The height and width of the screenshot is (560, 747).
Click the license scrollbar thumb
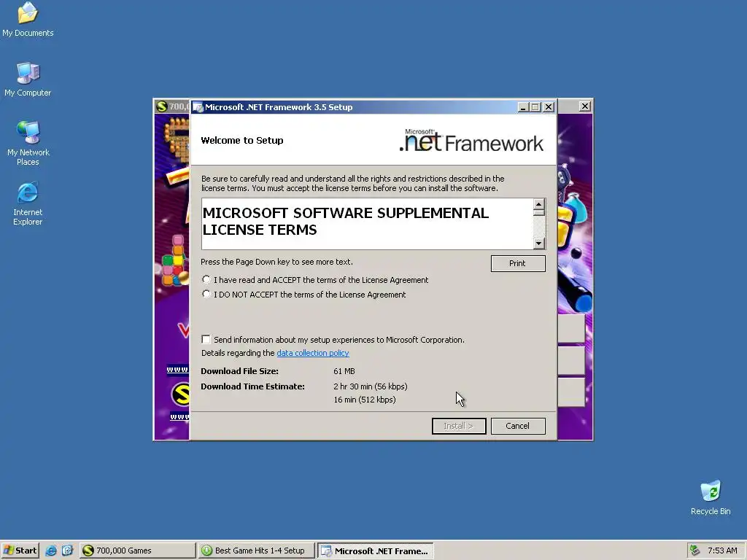pos(539,213)
